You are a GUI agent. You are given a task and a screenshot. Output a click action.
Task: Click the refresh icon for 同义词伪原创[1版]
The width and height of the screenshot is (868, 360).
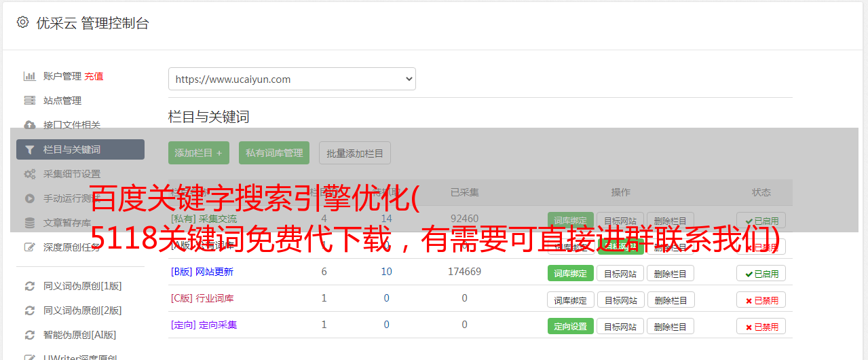pos(29,286)
